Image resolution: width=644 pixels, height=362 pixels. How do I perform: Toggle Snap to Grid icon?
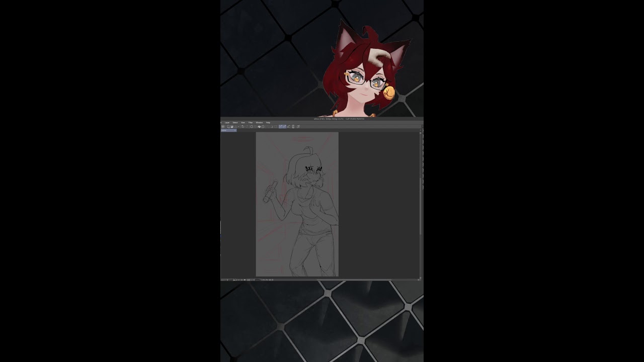[288, 127]
